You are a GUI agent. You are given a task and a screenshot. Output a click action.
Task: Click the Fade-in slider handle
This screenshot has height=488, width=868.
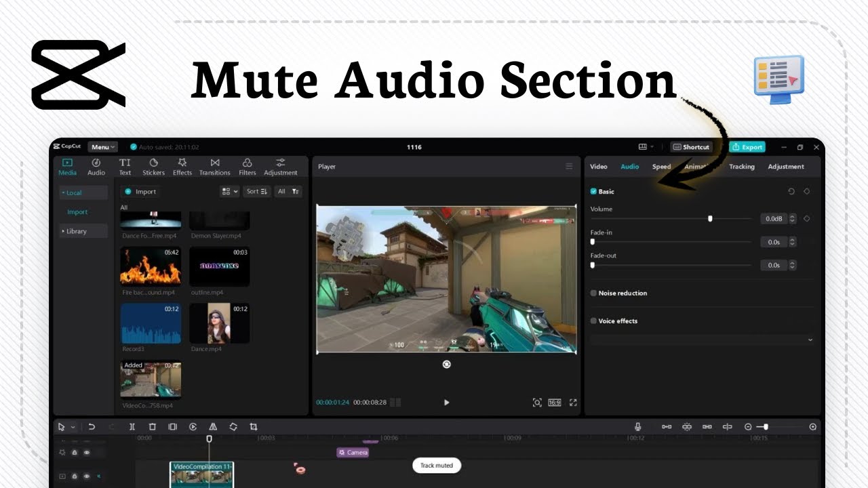tap(593, 242)
